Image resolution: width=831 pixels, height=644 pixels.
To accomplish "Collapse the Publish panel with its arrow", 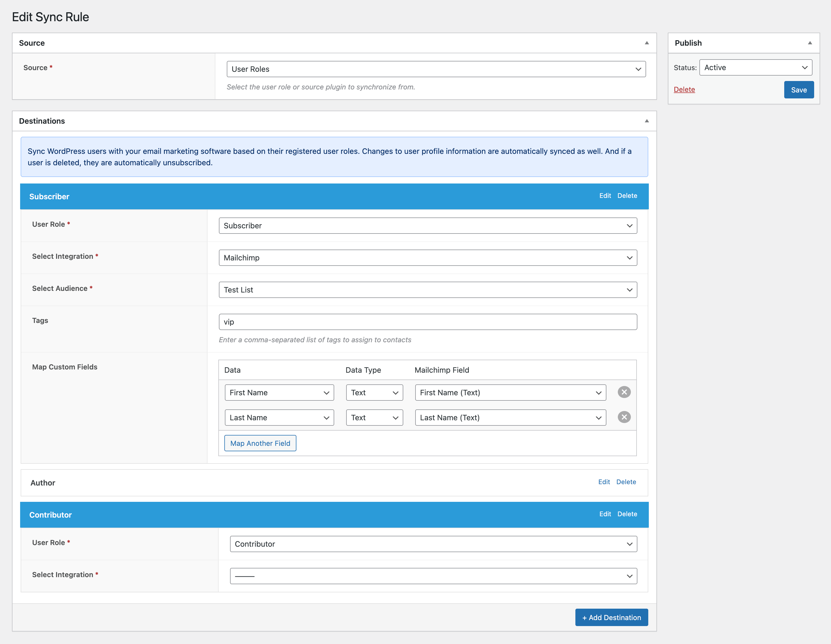I will coord(810,43).
